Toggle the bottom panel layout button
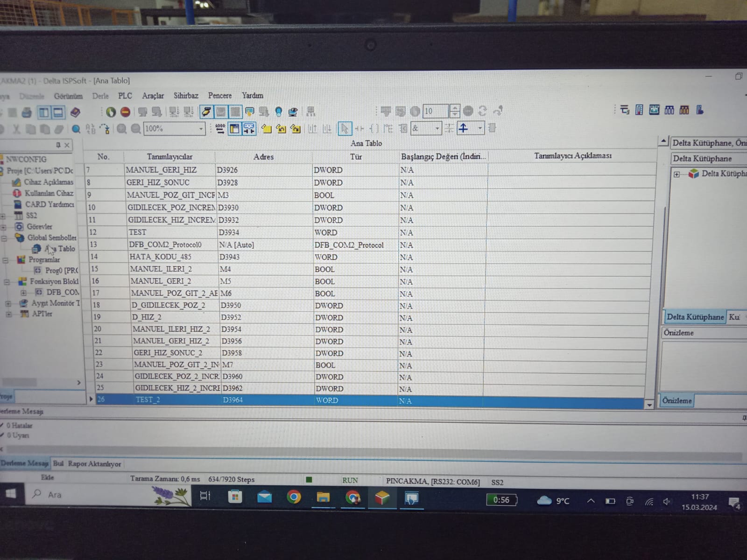 pyautogui.click(x=58, y=112)
